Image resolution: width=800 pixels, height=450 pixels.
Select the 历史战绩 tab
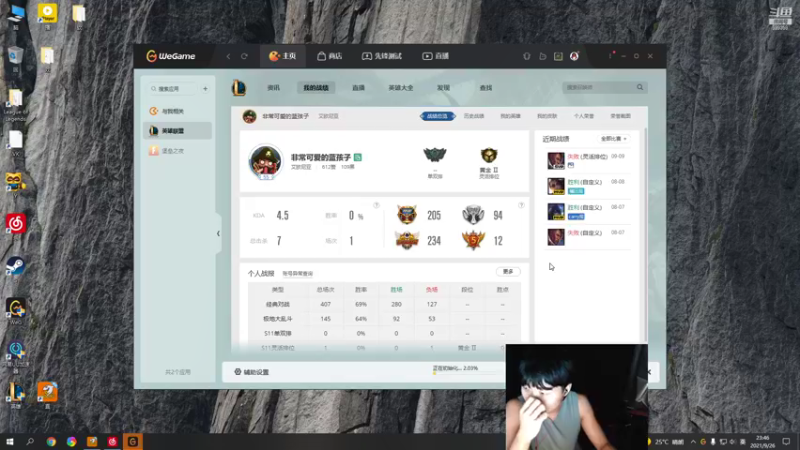473,116
